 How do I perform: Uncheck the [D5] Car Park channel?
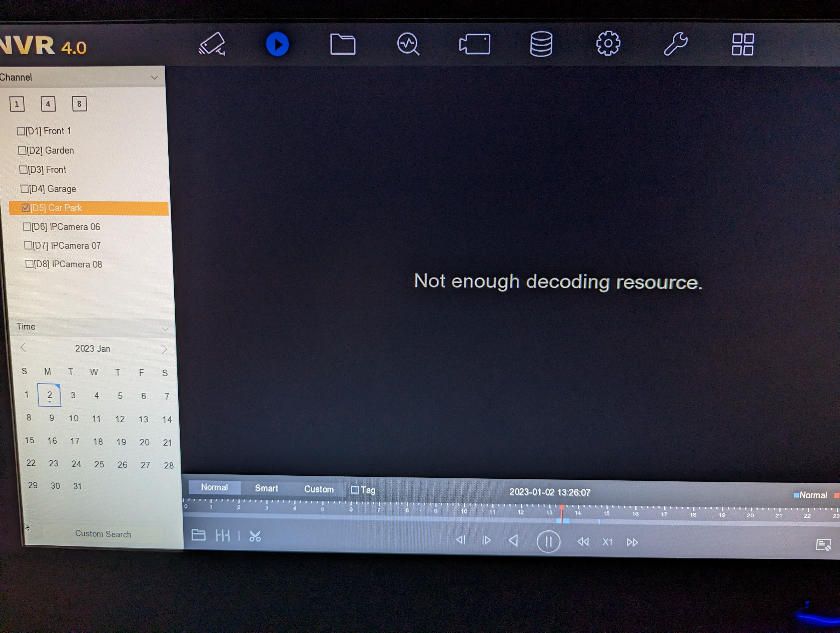[x=26, y=208]
